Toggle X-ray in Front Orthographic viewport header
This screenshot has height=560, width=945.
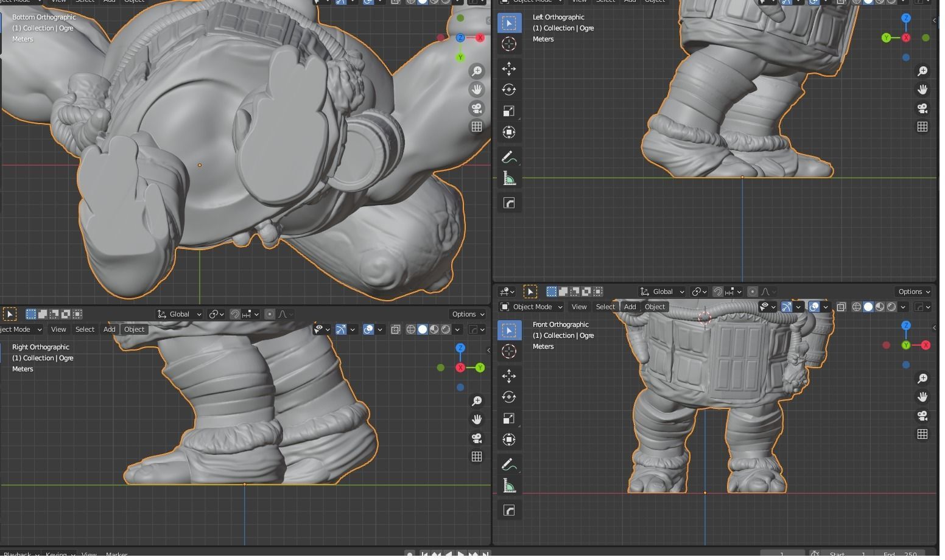(841, 307)
